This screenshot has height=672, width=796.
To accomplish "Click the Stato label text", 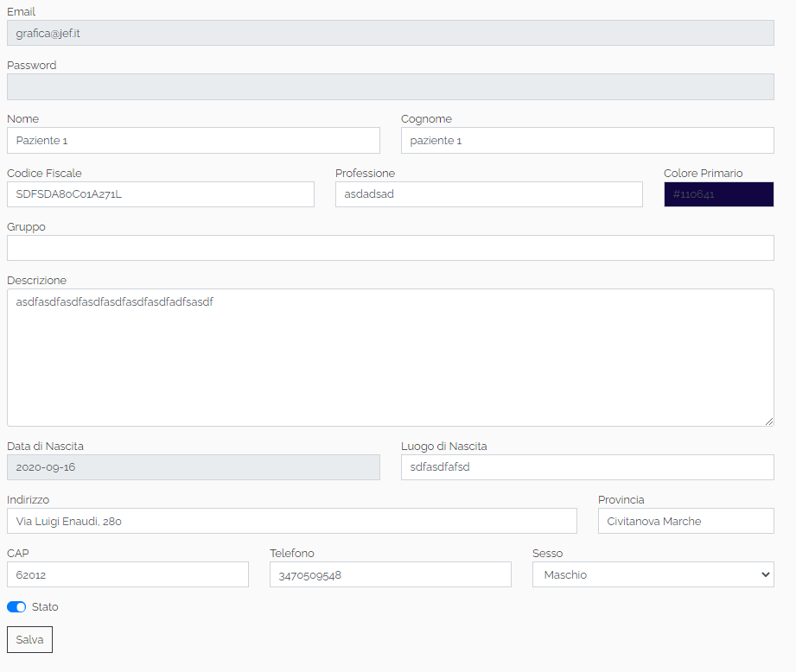I will [x=45, y=607].
